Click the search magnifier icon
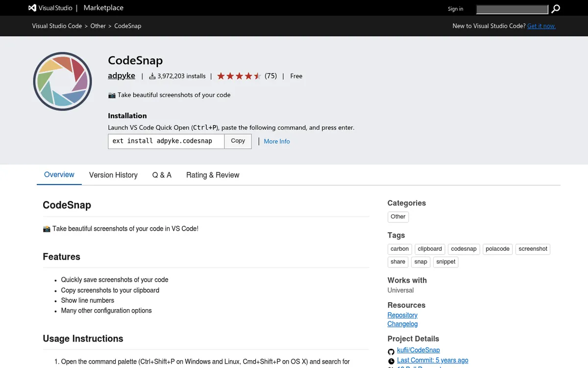This screenshot has height=368, width=588. tap(555, 9)
